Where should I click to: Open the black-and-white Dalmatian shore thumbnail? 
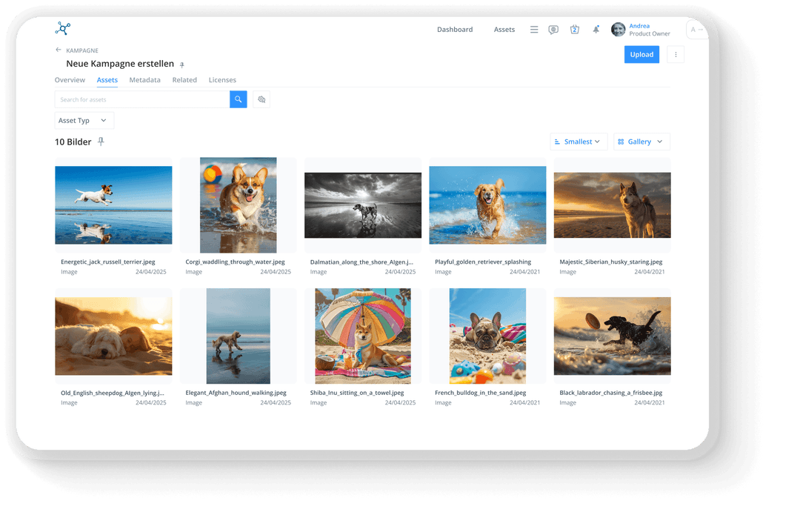(x=363, y=205)
